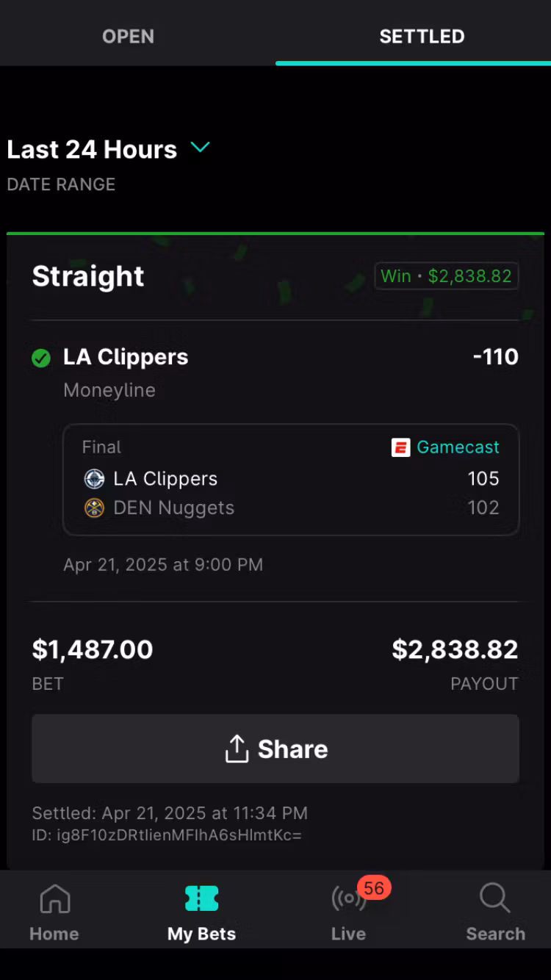Select the SETTLED bets tab

click(x=422, y=36)
